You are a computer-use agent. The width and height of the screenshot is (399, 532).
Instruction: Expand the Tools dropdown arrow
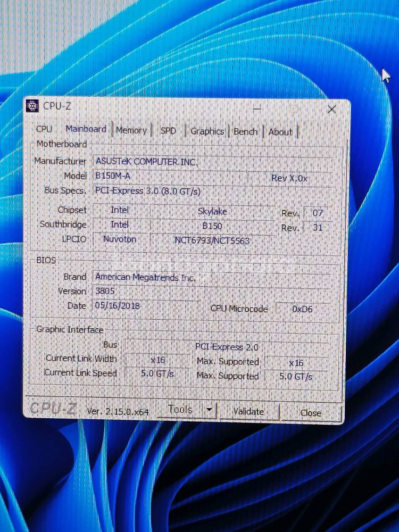(x=209, y=410)
